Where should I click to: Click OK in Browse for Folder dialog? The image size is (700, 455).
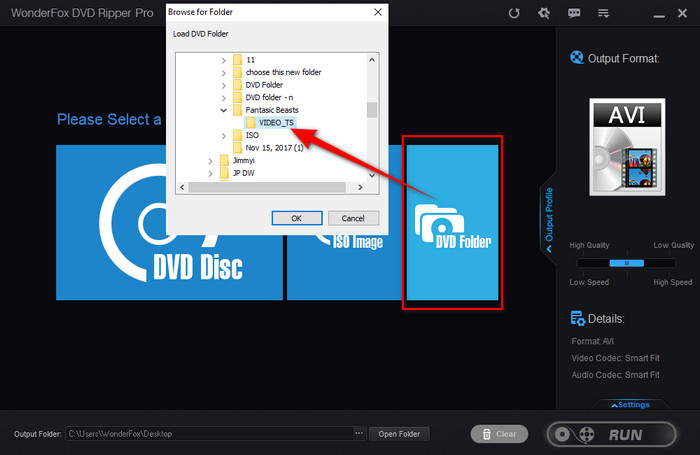tap(296, 218)
